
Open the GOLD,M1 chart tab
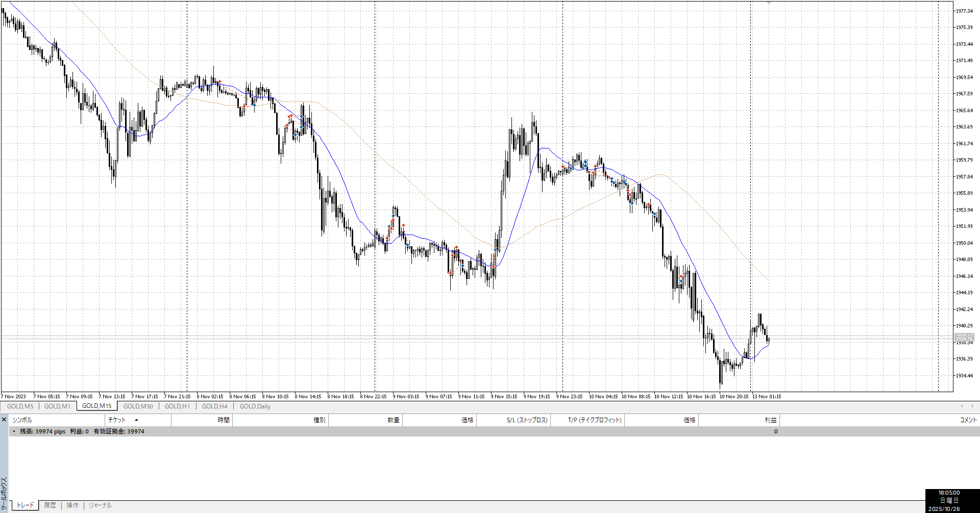pos(57,406)
